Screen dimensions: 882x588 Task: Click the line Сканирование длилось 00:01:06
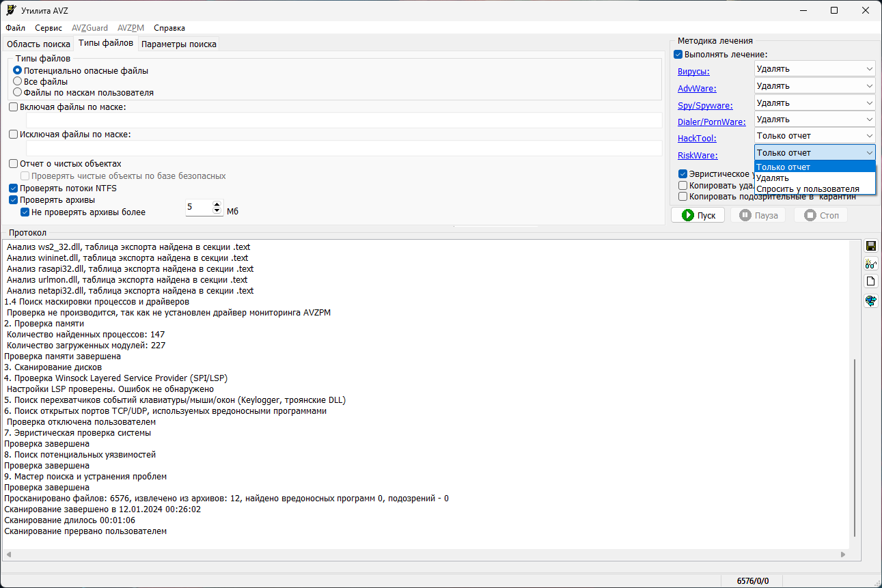[70, 520]
